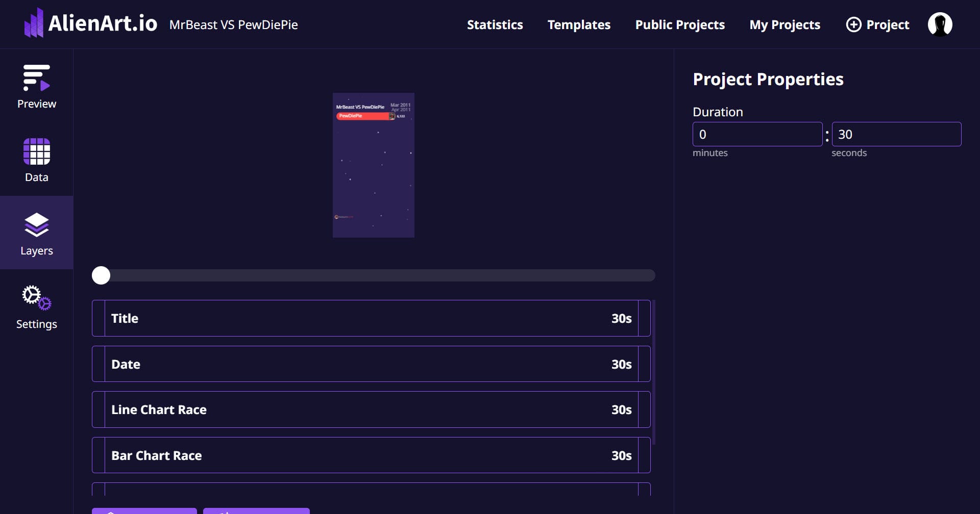Open My Projects page
Viewport: 980px width, 514px height.
tap(785, 24)
